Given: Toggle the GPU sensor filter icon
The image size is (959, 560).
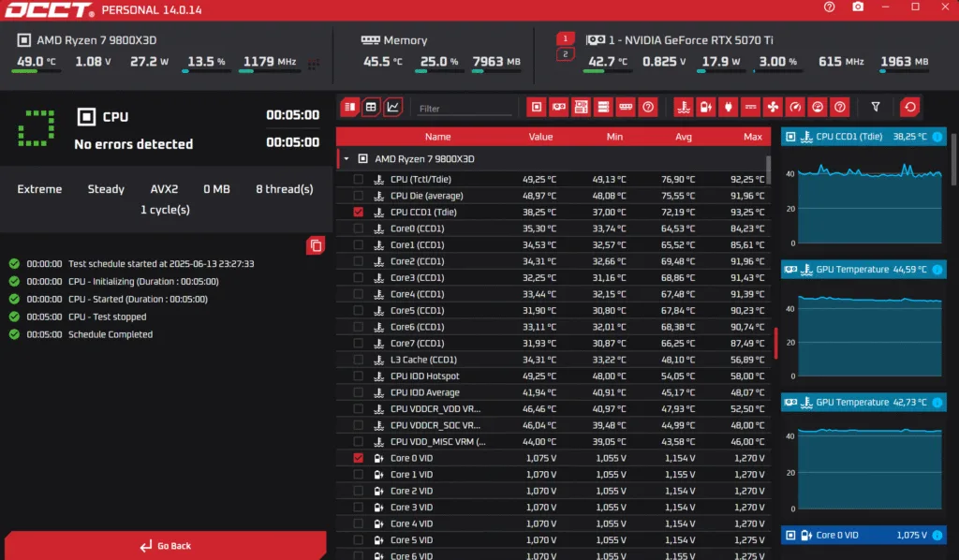Looking at the screenshot, I should point(558,107).
